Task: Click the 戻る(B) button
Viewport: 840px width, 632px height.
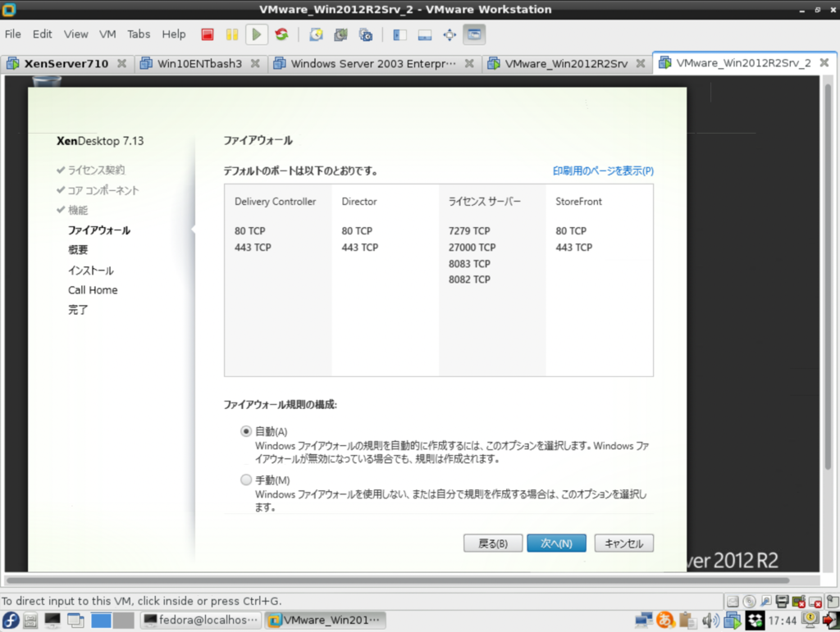Action: pos(493,543)
